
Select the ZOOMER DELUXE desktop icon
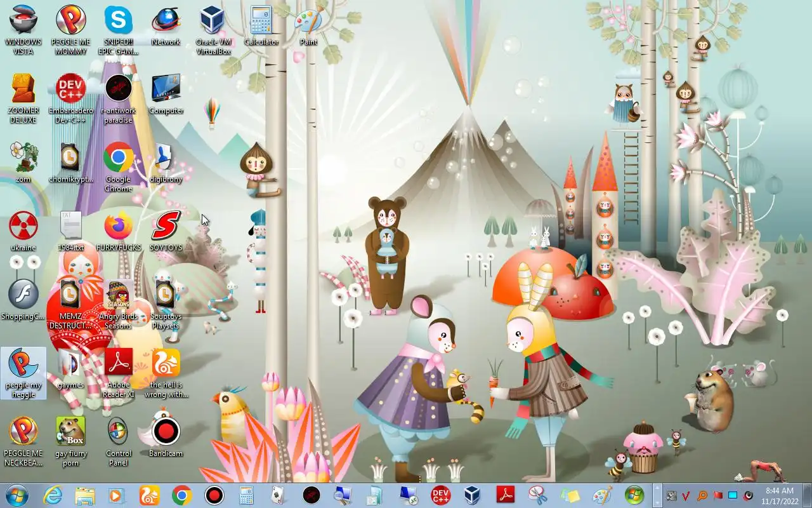tap(23, 98)
